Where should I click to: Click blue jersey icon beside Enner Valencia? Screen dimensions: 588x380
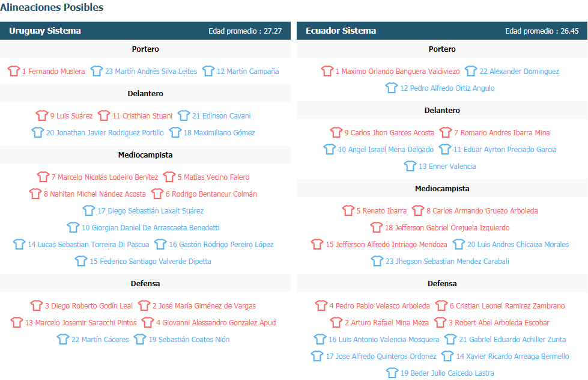coord(410,166)
